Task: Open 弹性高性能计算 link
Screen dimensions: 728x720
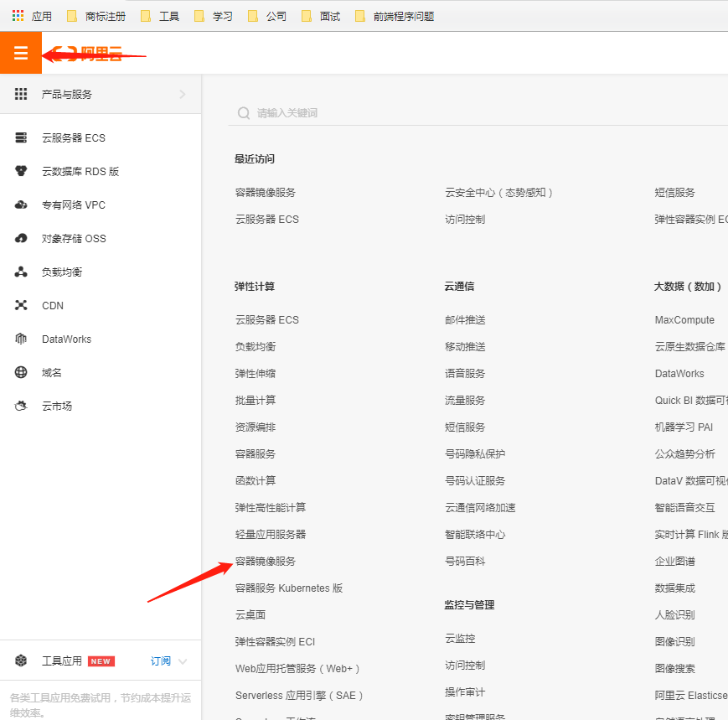Action: (x=271, y=508)
